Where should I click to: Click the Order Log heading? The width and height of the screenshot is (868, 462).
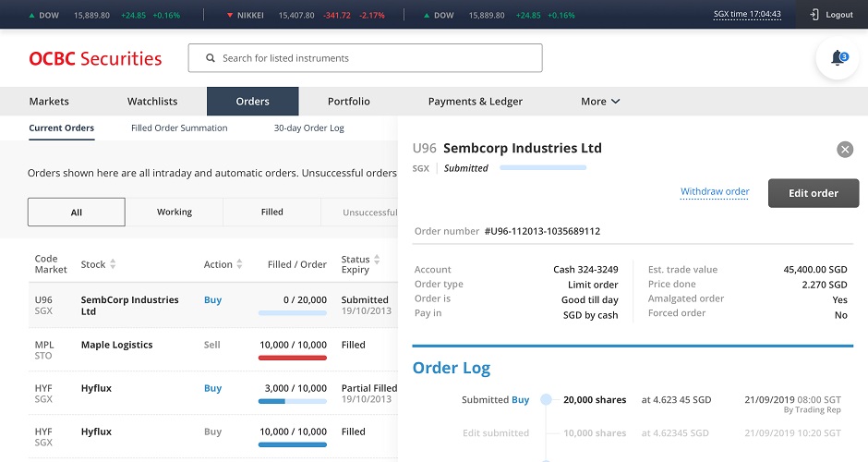tap(452, 368)
